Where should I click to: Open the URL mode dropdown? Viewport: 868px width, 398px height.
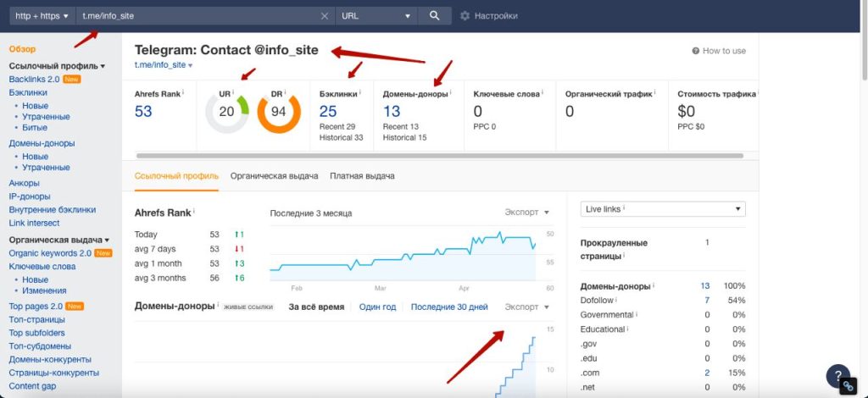(x=376, y=16)
